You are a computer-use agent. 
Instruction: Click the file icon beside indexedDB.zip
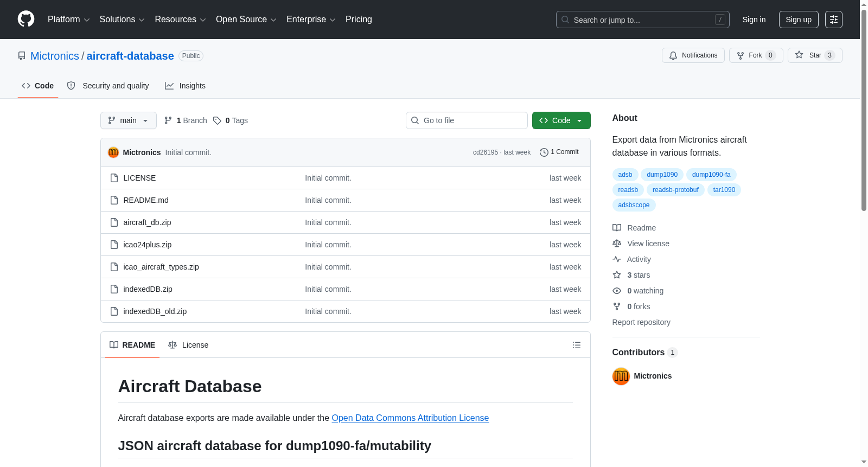coord(114,289)
